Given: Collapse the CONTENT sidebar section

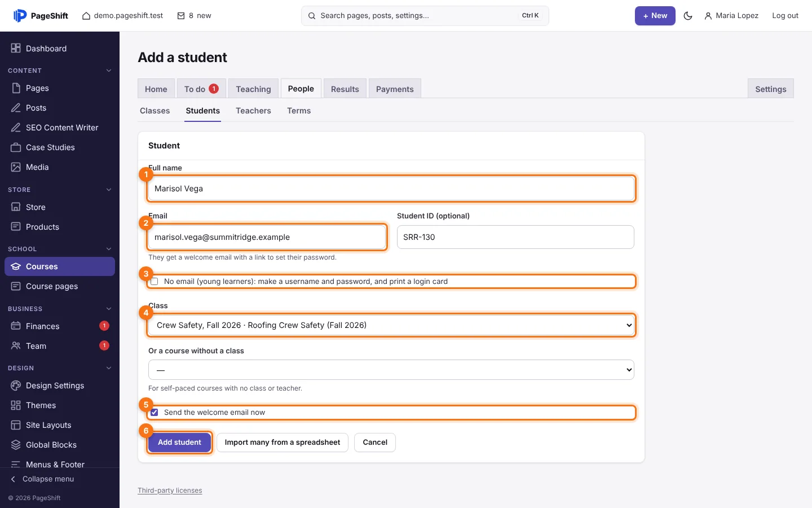Looking at the screenshot, I should [x=109, y=71].
